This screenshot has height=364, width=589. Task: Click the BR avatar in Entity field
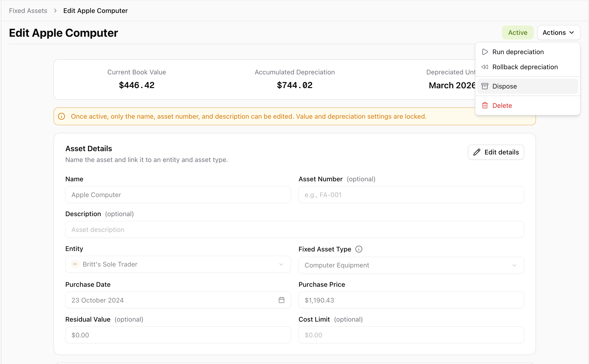coord(75,264)
